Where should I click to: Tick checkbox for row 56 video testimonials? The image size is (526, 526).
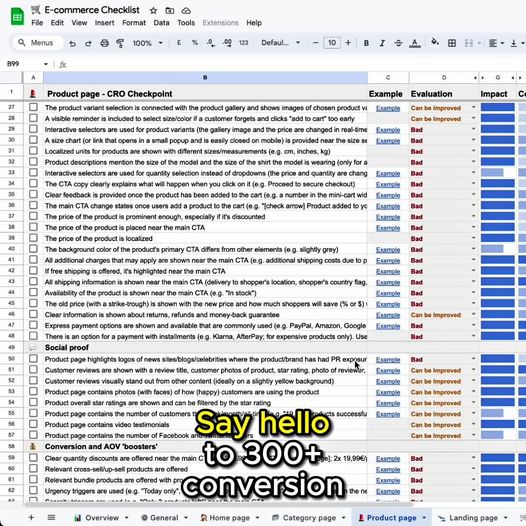point(33,424)
